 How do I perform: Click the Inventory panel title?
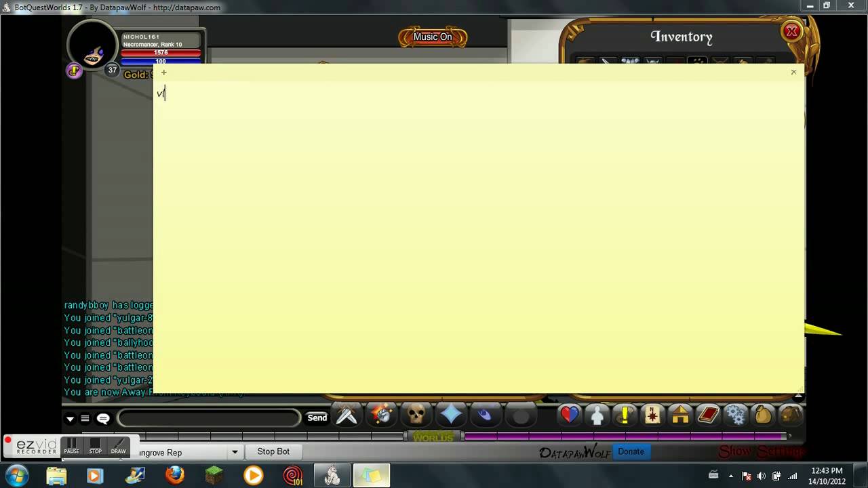click(x=682, y=37)
